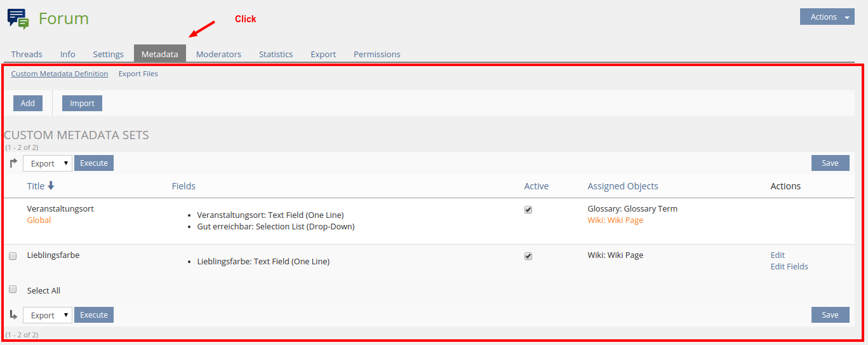Image resolution: width=868 pixels, height=345 pixels.
Task: Click the bottom multi-action arrow icon
Action: tap(13, 315)
